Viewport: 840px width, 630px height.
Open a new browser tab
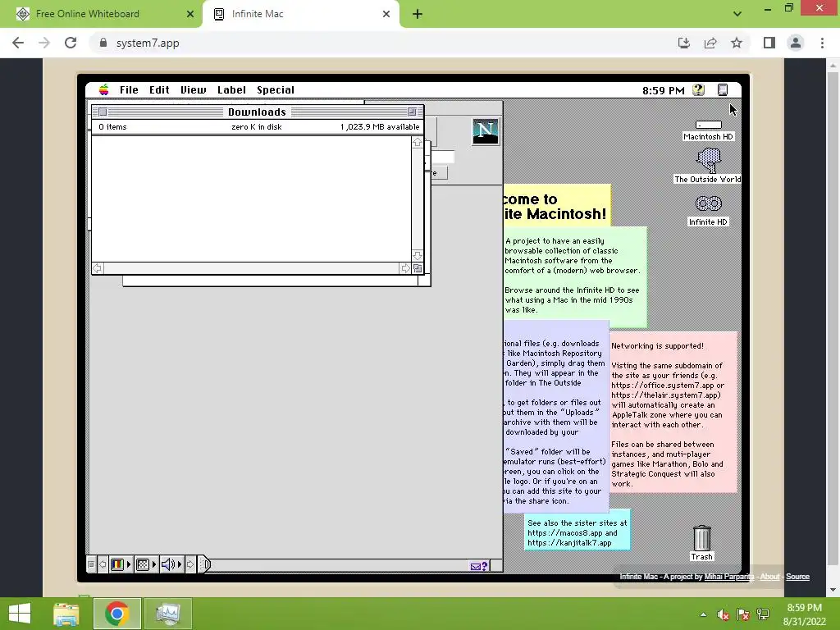(x=418, y=14)
